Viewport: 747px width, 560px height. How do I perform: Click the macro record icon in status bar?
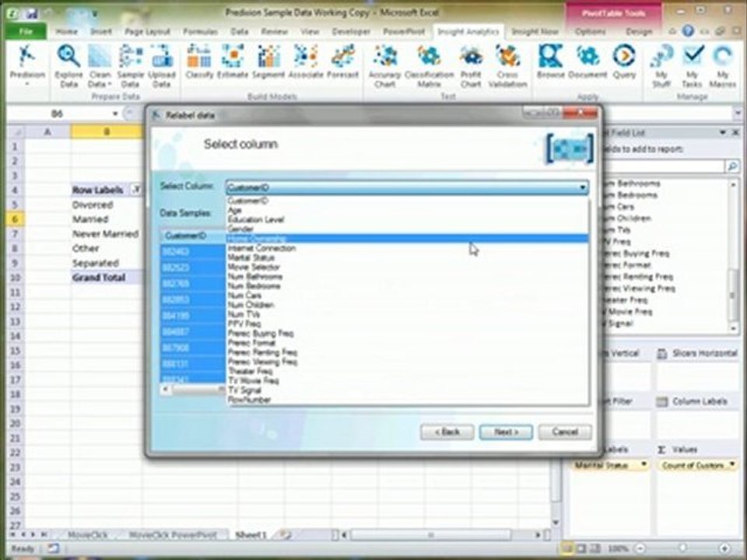53,548
